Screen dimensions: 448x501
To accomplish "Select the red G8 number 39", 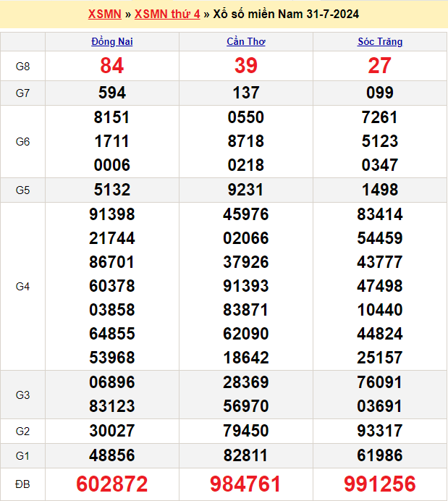I will click(246, 66).
